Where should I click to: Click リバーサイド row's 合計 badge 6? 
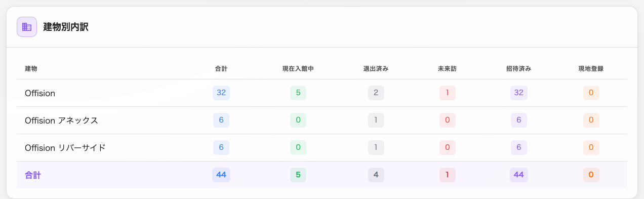coord(221,147)
